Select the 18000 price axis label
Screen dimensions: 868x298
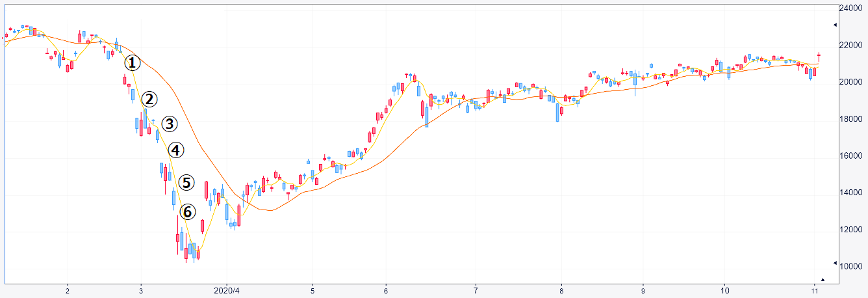(x=852, y=119)
